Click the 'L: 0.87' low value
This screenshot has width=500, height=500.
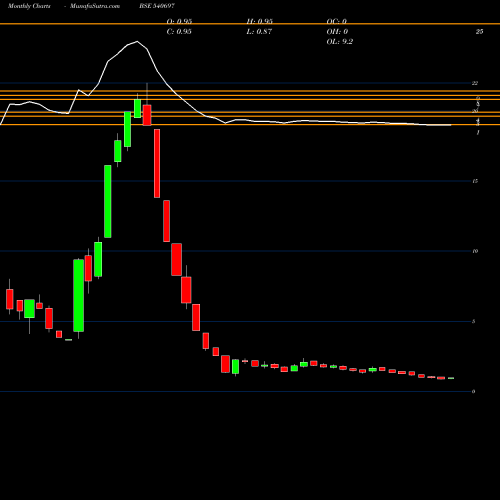click(259, 32)
